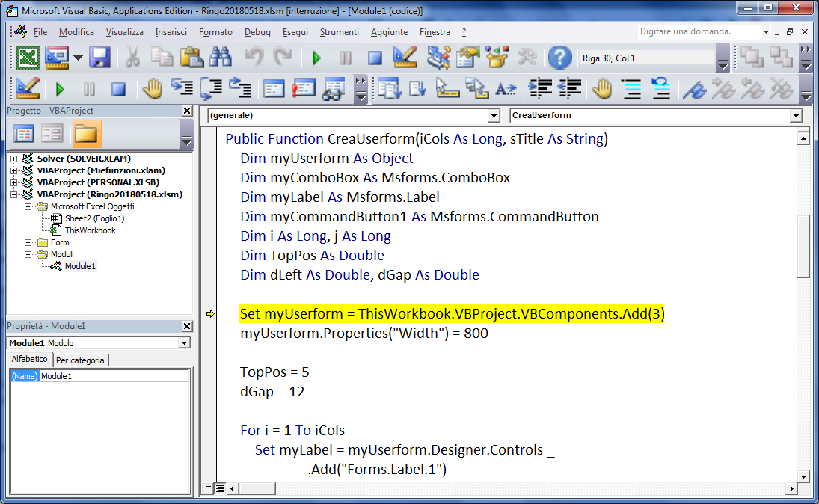Toggle breakpoint hand icon in Debug toolbar

(x=152, y=89)
